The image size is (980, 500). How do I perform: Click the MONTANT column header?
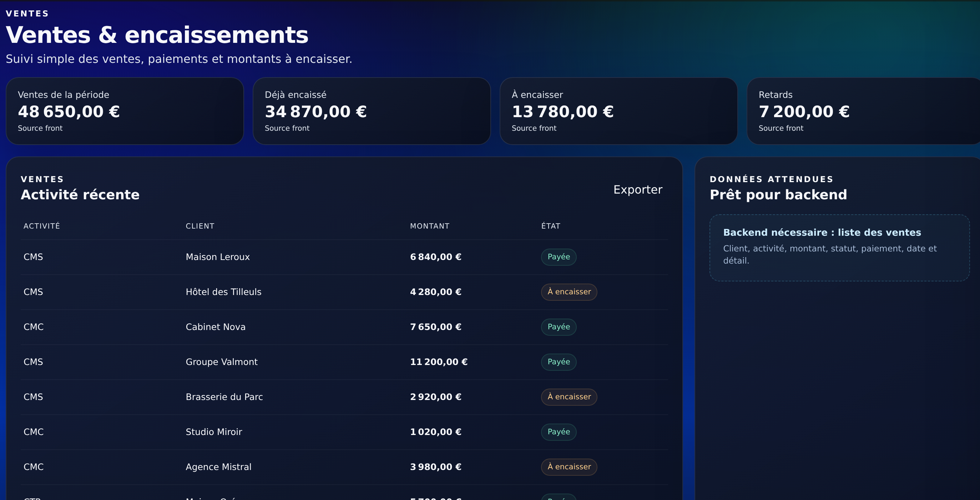pyautogui.click(x=430, y=226)
